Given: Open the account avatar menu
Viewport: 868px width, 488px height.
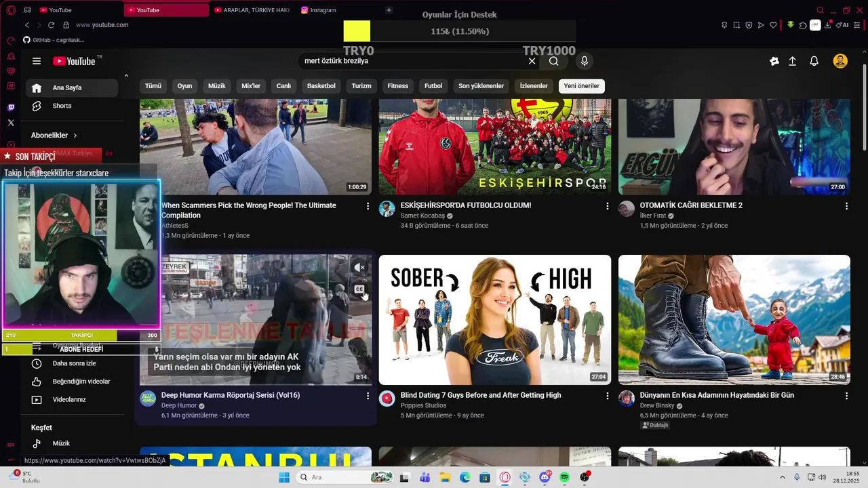Looking at the screenshot, I should coord(840,61).
